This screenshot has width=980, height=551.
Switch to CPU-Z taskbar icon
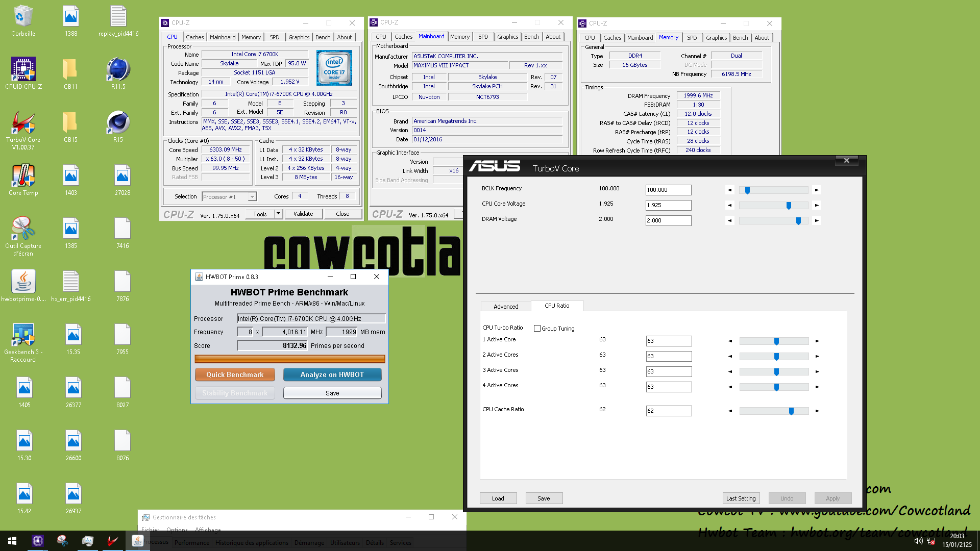click(x=37, y=541)
